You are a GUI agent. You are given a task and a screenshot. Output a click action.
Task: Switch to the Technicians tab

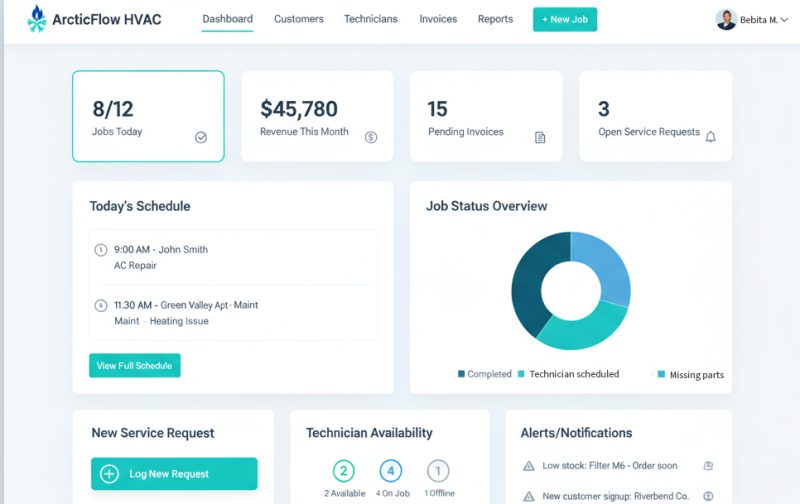coord(370,19)
